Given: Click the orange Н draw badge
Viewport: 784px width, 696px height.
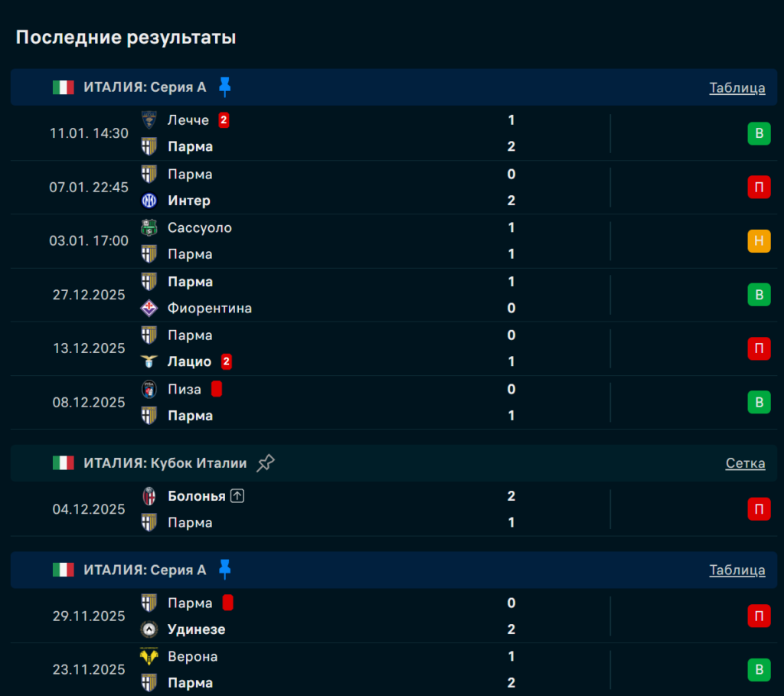Looking at the screenshot, I should click(x=759, y=241).
